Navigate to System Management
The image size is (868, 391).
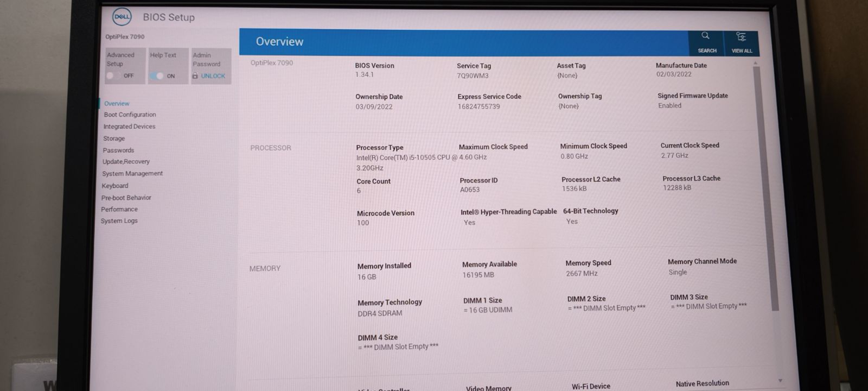[x=132, y=174]
